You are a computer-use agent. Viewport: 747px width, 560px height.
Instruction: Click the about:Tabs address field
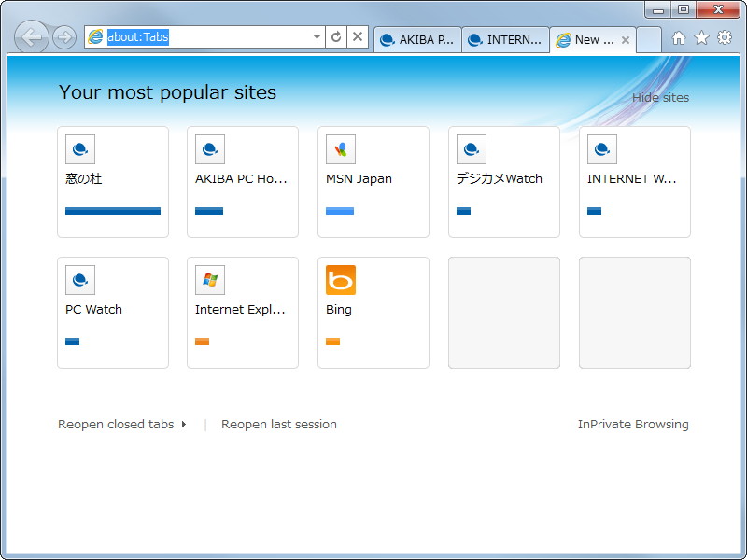(x=204, y=36)
